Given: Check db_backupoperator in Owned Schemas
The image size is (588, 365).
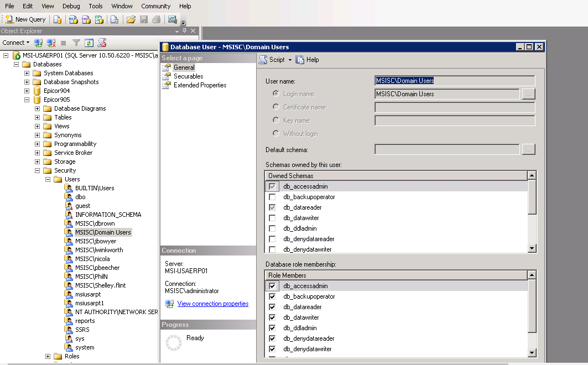Looking at the screenshot, I should click(x=272, y=197).
